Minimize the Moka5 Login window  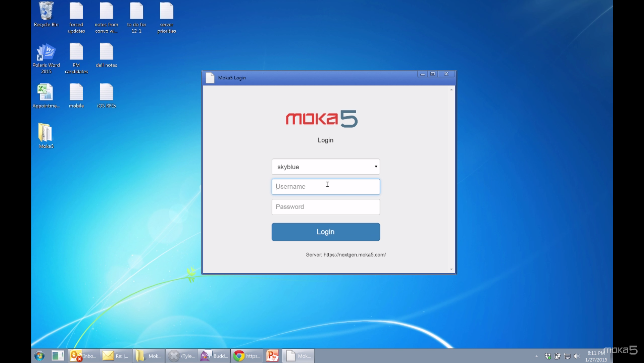[x=422, y=74]
